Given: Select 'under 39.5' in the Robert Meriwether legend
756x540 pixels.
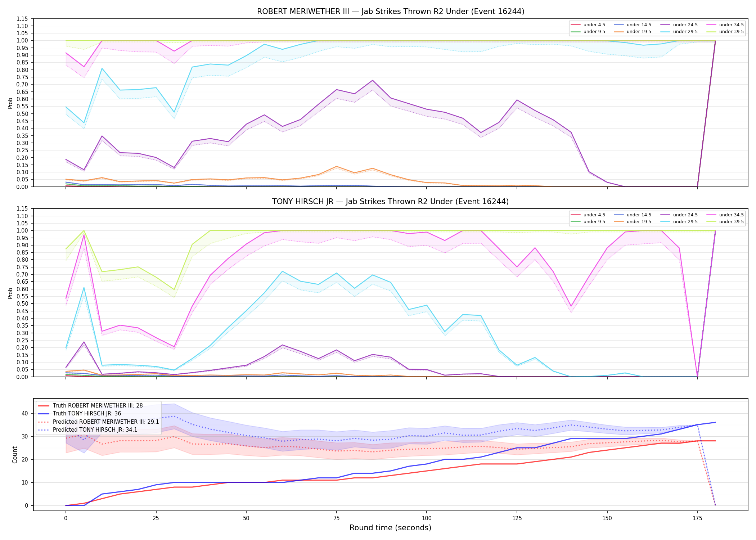Looking at the screenshot, I should [725, 32].
